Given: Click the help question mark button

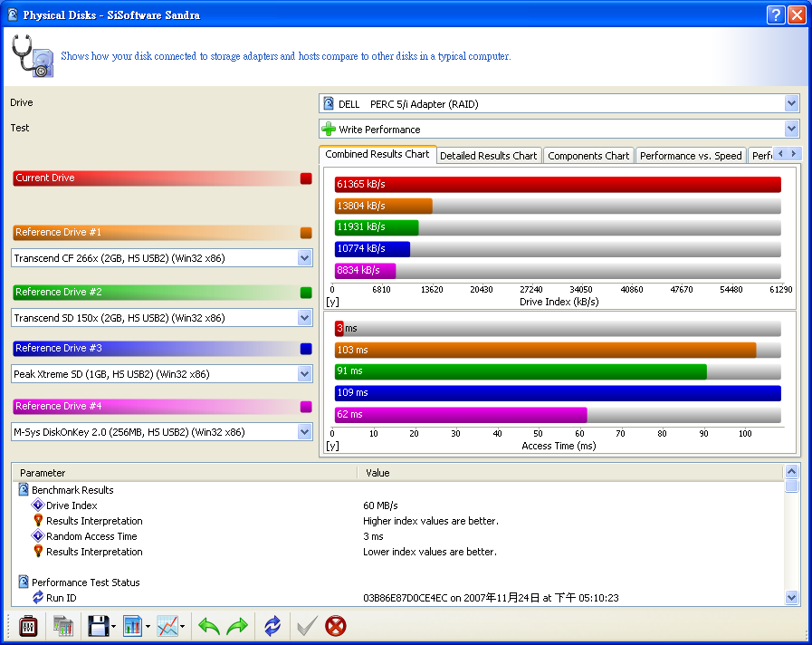Looking at the screenshot, I should coord(775,15).
